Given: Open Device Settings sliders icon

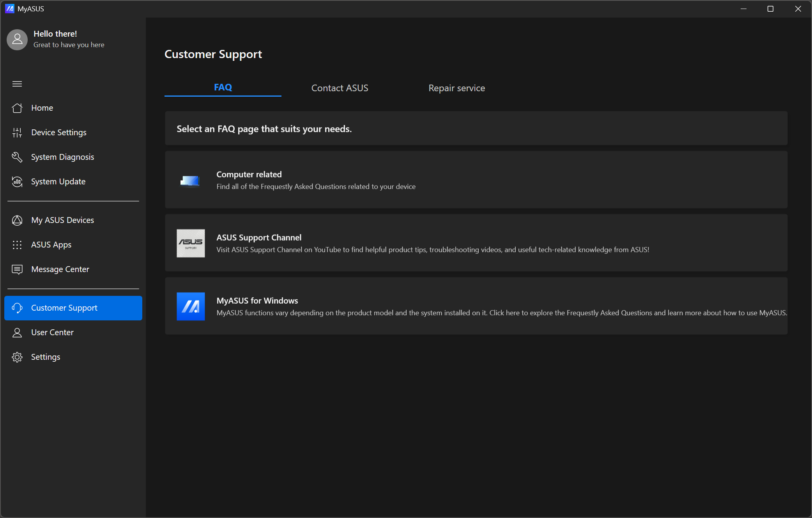Looking at the screenshot, I should click(17, 133).
